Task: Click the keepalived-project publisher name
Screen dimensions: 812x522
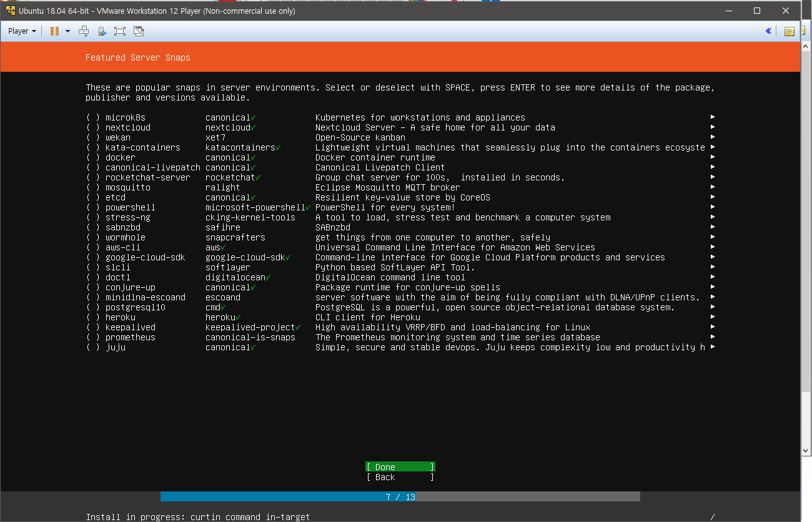Action: pyautogui.click(x=250, y=327)
